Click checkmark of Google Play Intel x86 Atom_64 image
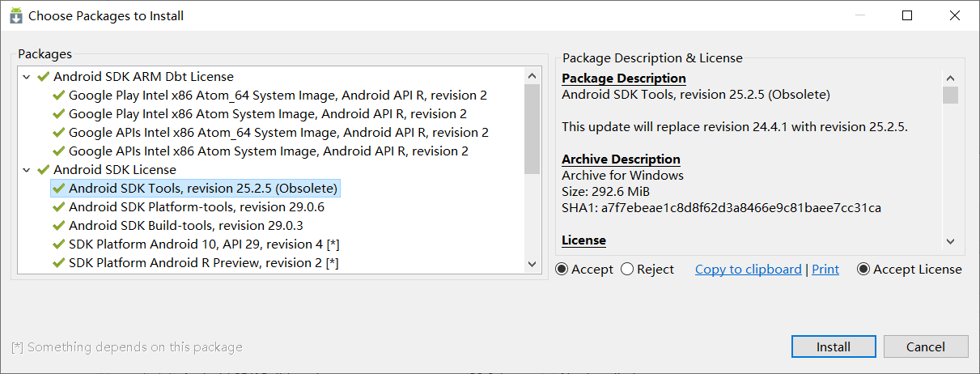The height and width of the screenshot is (374, 980). click(59, 96)
